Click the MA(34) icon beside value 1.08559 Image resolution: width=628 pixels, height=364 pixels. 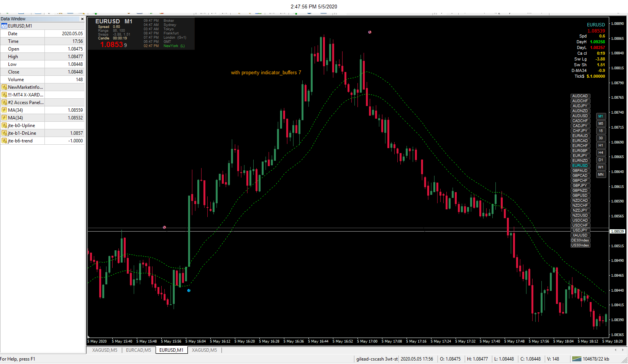pos(4,110)
